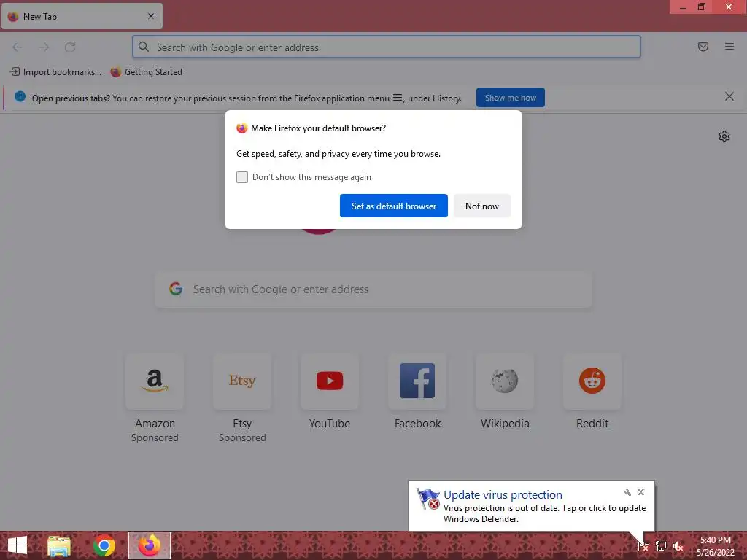
Task: Click the browser back arrow
Action: coord(18,47)
